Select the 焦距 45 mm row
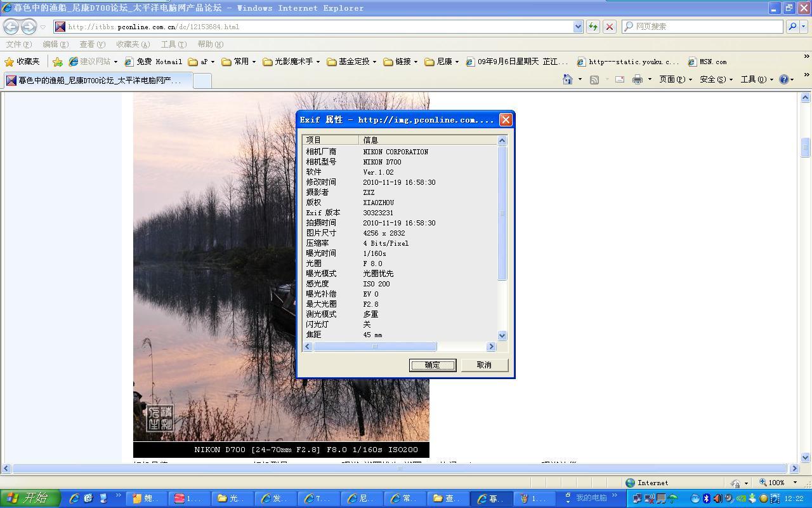This screenshot has height=508, width=812. coord(400,335)
